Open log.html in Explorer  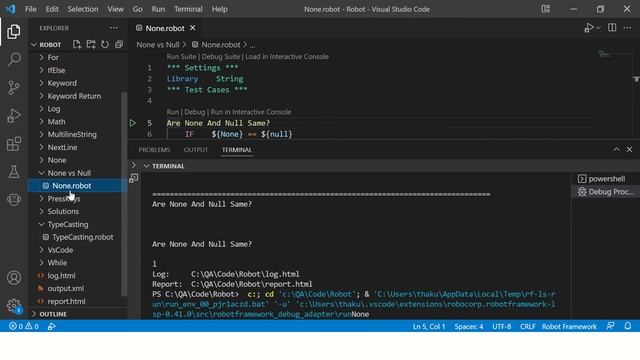click(61, 276)
